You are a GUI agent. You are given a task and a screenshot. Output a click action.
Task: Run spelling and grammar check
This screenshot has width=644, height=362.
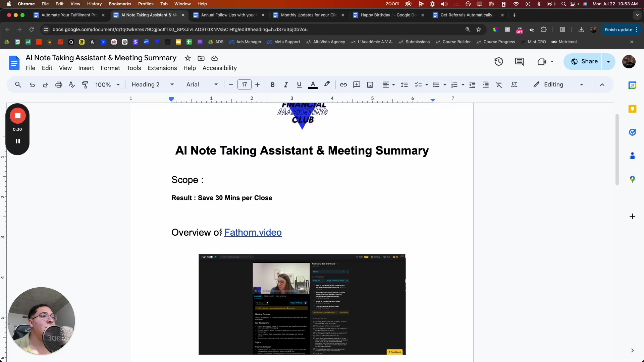click(72, 85)
